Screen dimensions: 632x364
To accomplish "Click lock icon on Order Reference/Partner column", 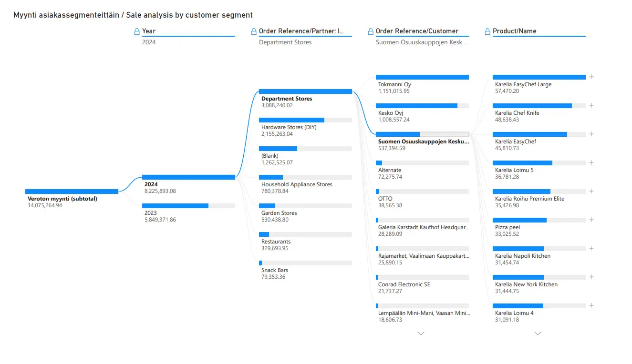I will click(x=254, y=31).
